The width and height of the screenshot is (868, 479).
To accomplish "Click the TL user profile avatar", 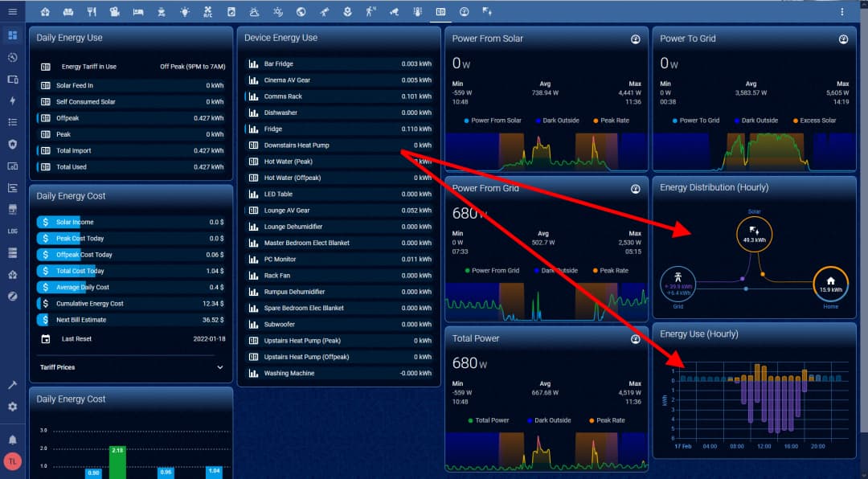I will (x=12, y=461).
